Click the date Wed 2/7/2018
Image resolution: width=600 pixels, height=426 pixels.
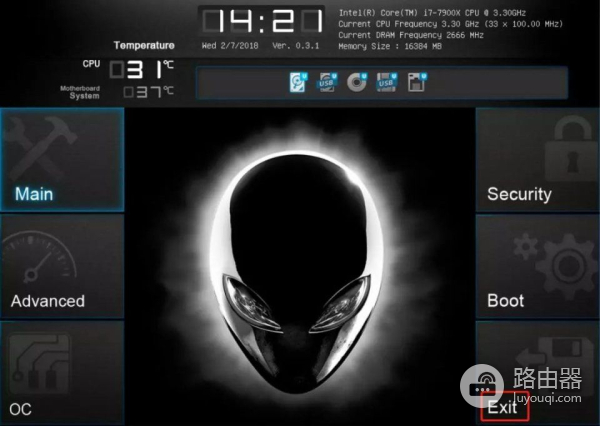click(x=230, y=46)
